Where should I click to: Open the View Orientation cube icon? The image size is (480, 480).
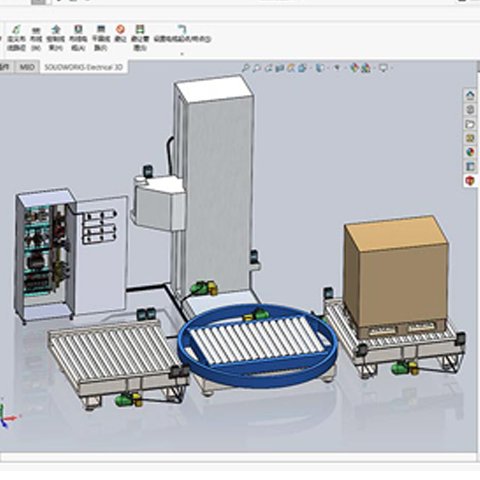coord(302,68)
